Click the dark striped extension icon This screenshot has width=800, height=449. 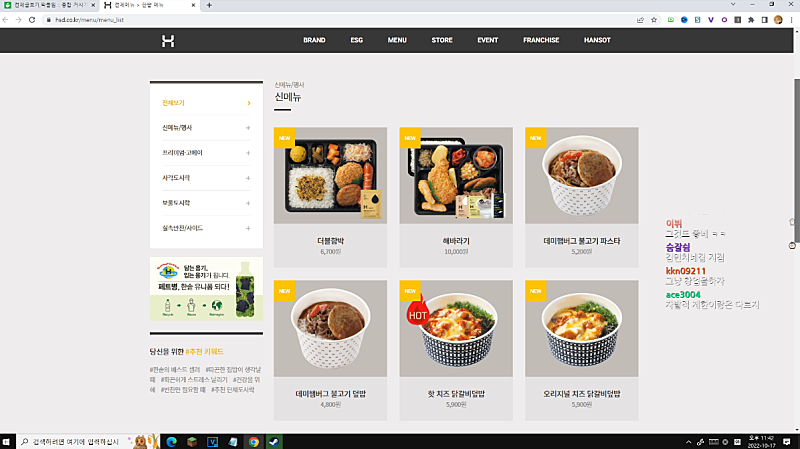[738, 20]
